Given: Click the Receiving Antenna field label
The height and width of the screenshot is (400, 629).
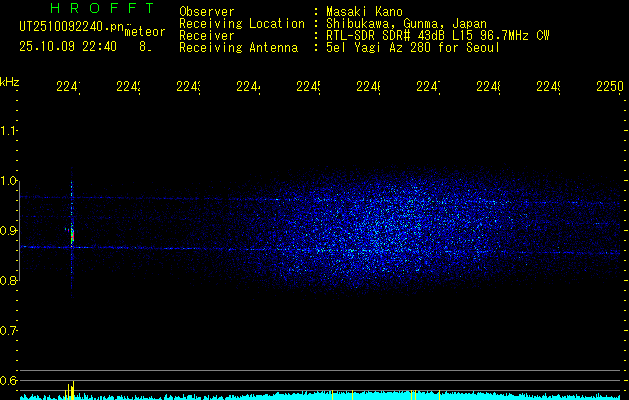Looking at the screenshot, I should pyautogui.click(x=238, y=47).
